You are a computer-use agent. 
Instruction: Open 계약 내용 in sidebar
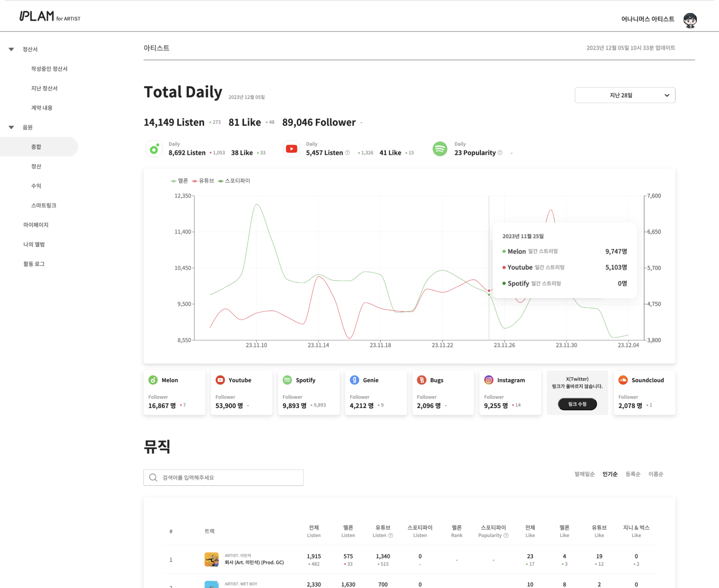point(42,108)
